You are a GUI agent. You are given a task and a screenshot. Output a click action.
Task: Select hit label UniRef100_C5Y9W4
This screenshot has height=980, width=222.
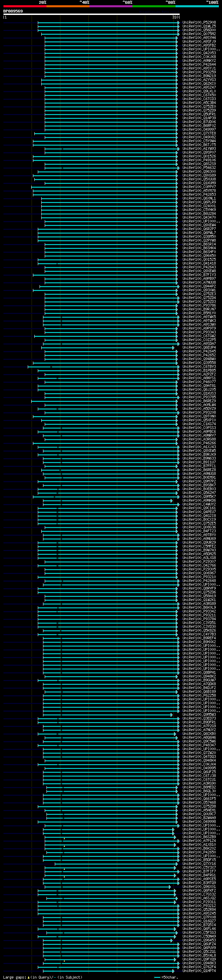[199, 141]
